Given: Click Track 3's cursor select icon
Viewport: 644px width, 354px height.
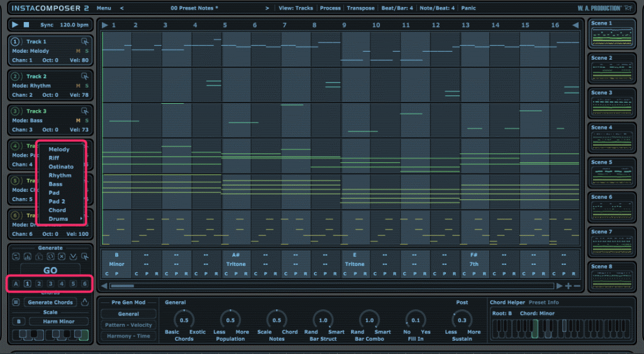Looking at the screenshot, I should pos(85,111).
